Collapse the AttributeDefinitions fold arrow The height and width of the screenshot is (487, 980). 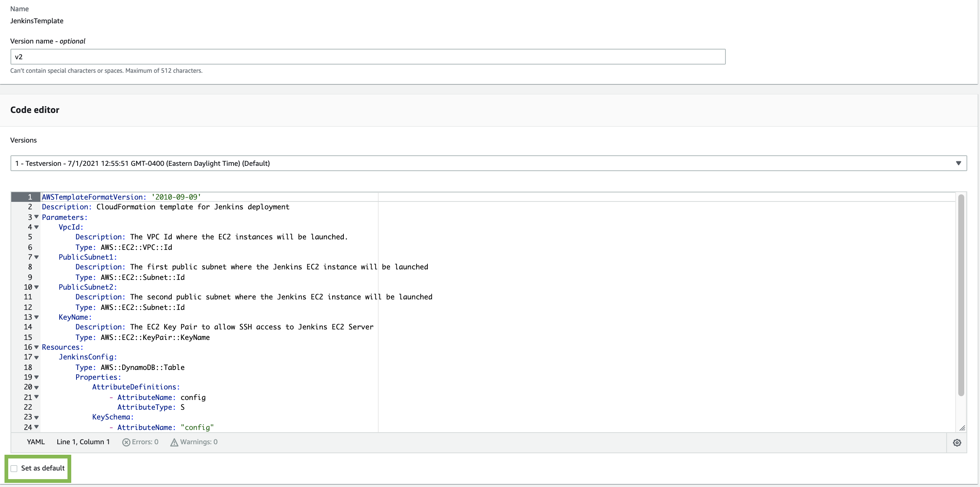point(36,387)
